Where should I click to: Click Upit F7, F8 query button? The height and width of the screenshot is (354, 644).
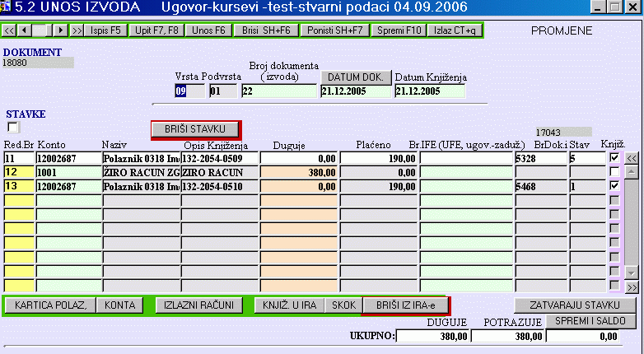(x=156, y=30)
